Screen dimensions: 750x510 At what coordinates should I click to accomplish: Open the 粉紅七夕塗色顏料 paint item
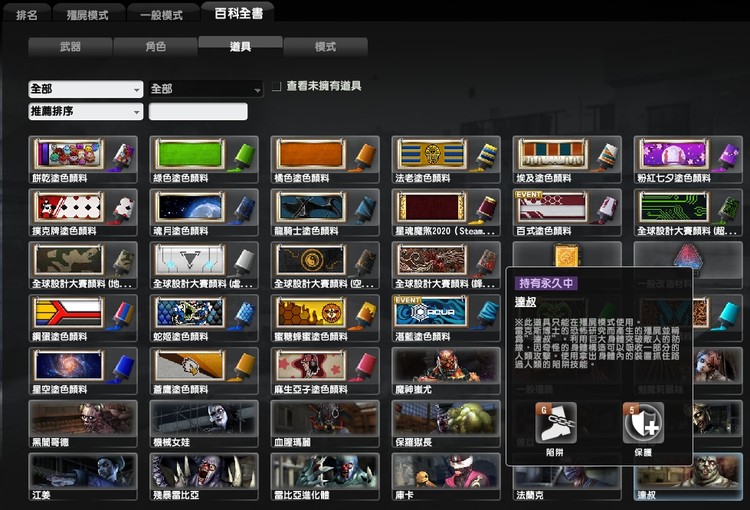688,160
